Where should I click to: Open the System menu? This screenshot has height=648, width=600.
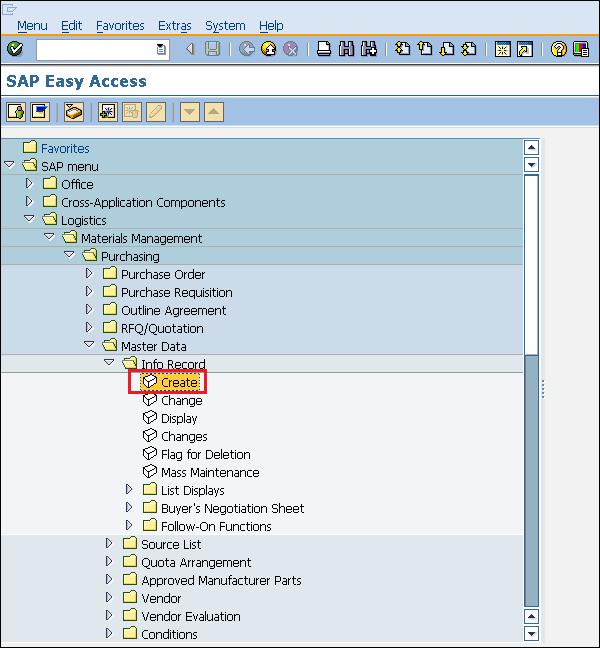[225, 26]
